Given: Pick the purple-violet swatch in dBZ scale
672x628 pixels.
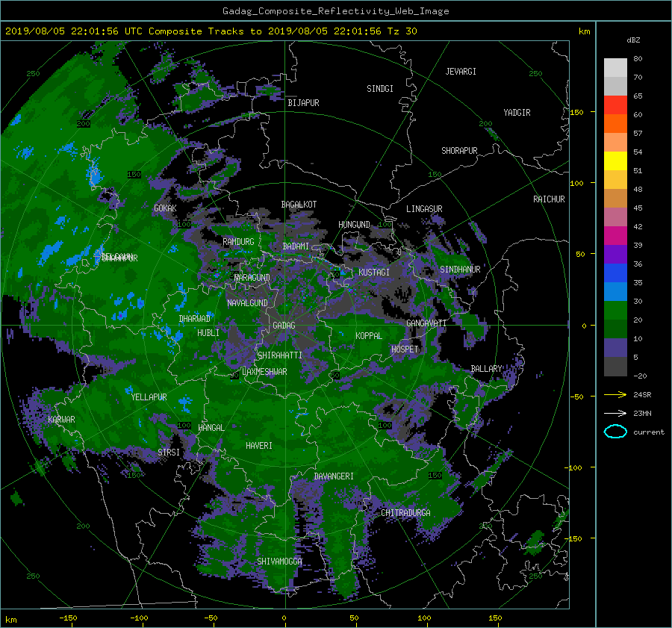Looking at the screenshot, I should tap(615, 254).
